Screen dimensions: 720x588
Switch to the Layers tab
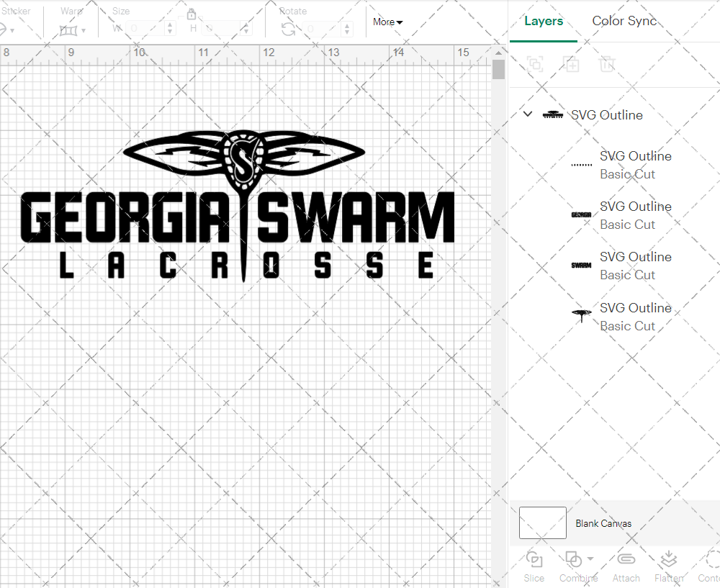point(544,21)
